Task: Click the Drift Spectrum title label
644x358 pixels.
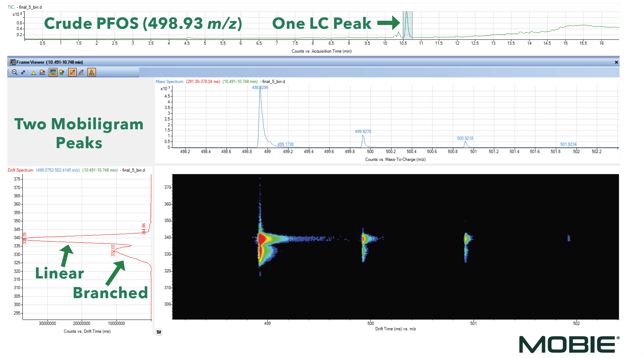Action: point(21,170)
